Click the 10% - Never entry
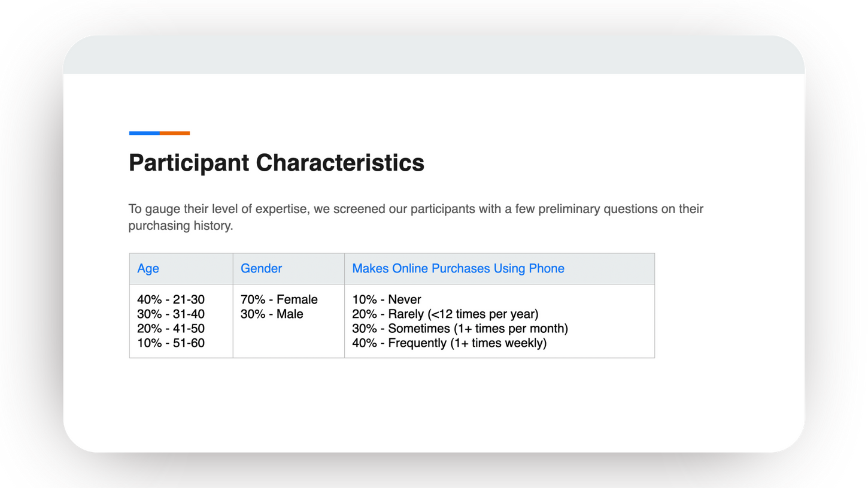 tap(387, 299)
